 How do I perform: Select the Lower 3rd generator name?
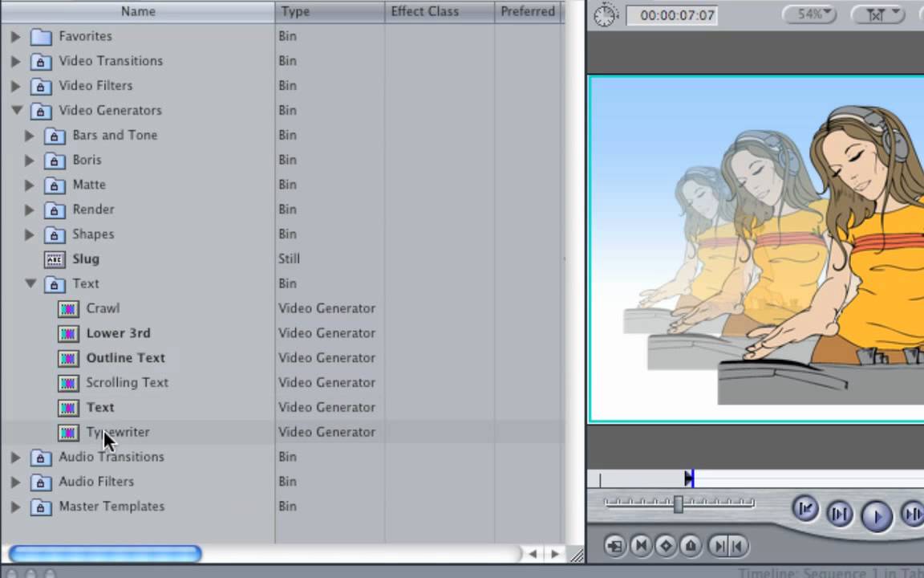point(119,333)
